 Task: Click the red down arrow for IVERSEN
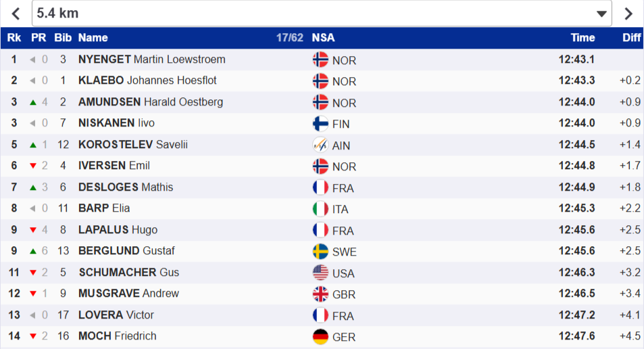[x=32, y=166]
